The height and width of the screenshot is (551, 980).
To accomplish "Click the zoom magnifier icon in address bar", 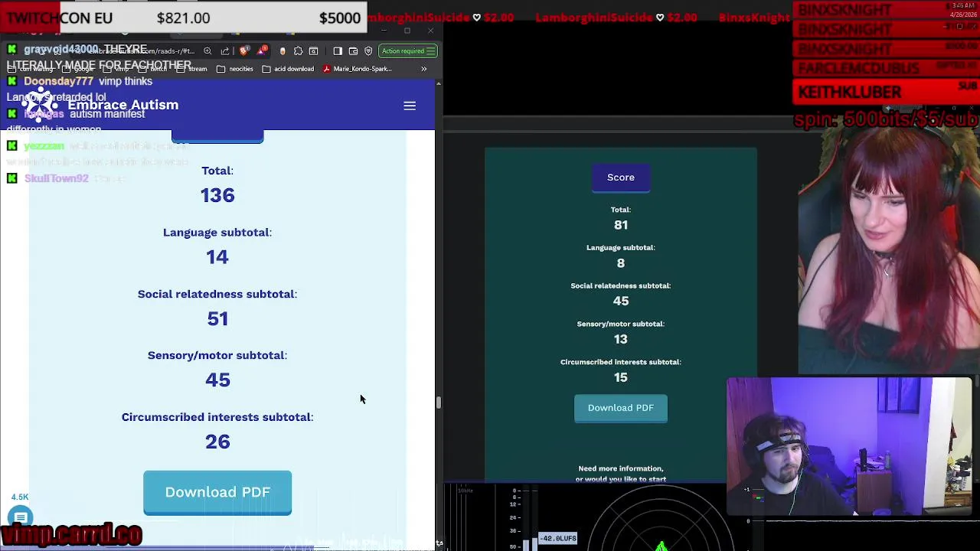I will 207,51.
